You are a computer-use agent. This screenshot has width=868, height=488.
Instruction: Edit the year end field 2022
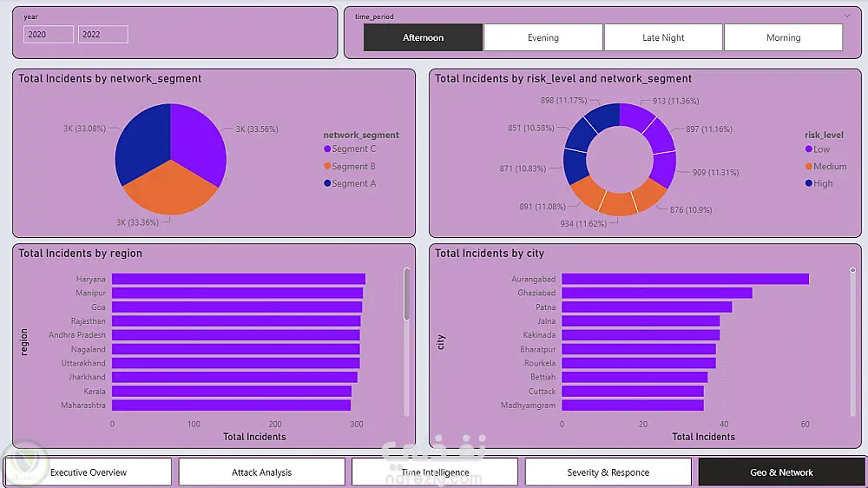click(103, 35)
